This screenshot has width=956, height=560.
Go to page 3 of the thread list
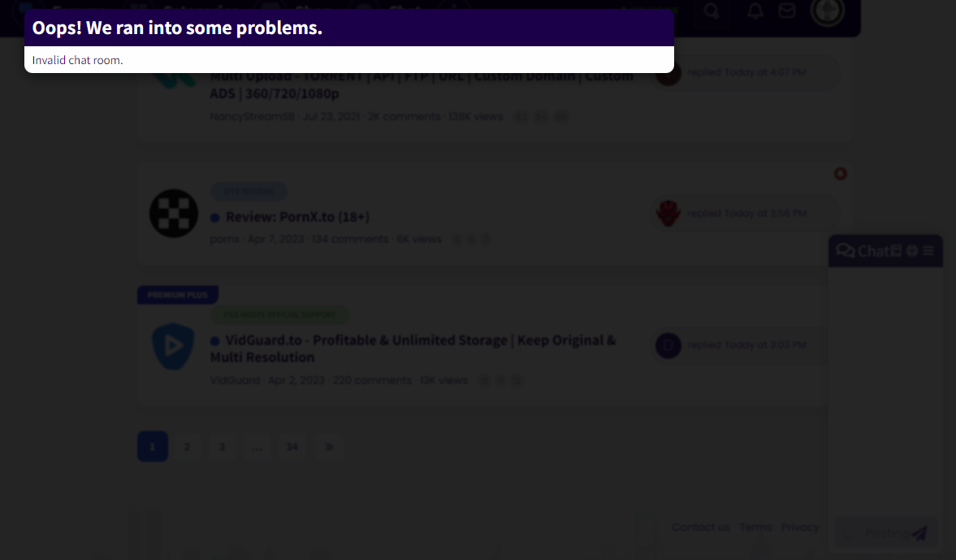(222, 446)
